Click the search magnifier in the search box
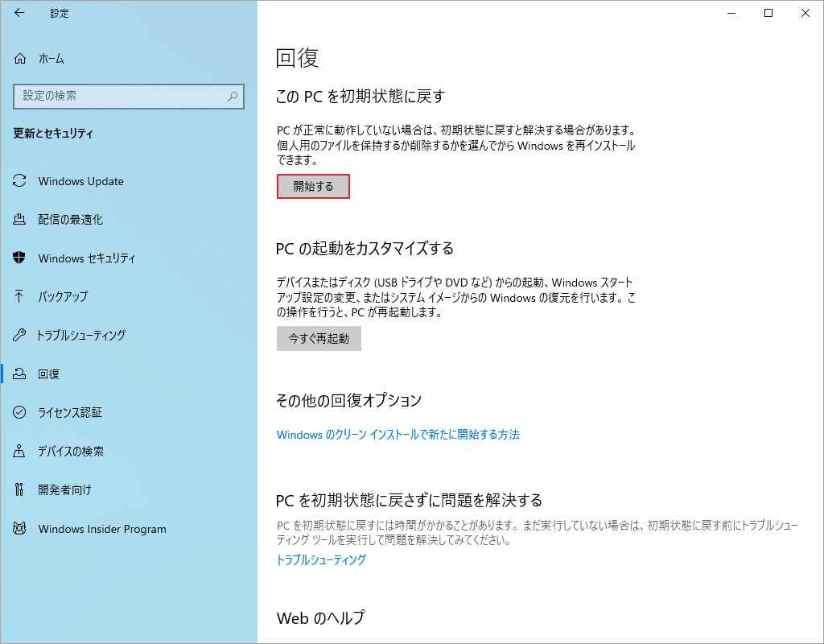The height and width of the screenshot is (644, 824). click(x=233, y=96)
